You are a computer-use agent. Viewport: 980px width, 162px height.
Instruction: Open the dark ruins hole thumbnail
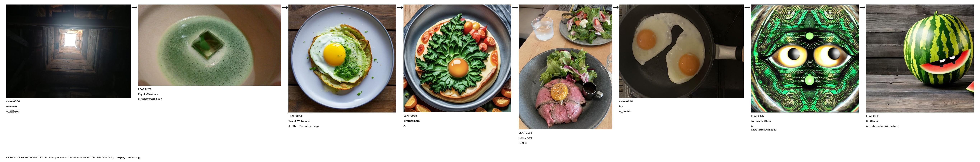tap(69, 51)
